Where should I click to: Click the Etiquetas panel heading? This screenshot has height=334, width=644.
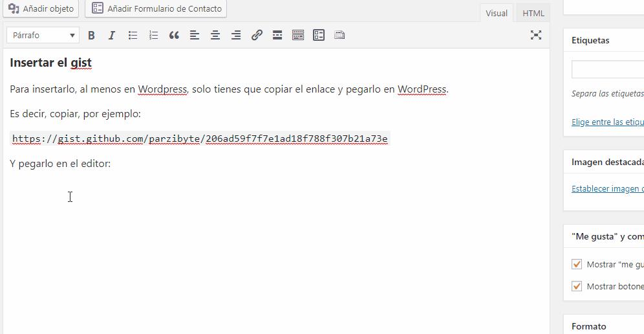(590, 40)
